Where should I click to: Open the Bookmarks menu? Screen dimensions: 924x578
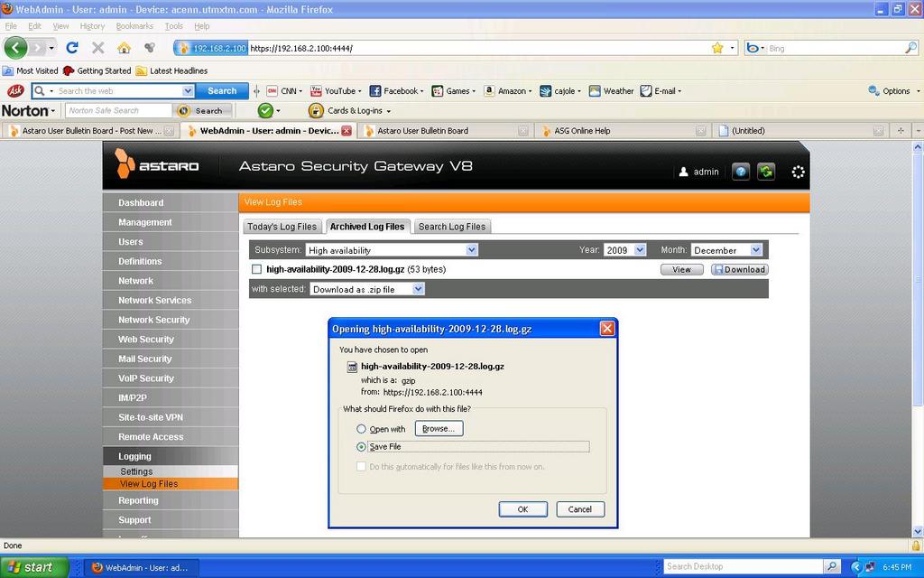point(134,26)
